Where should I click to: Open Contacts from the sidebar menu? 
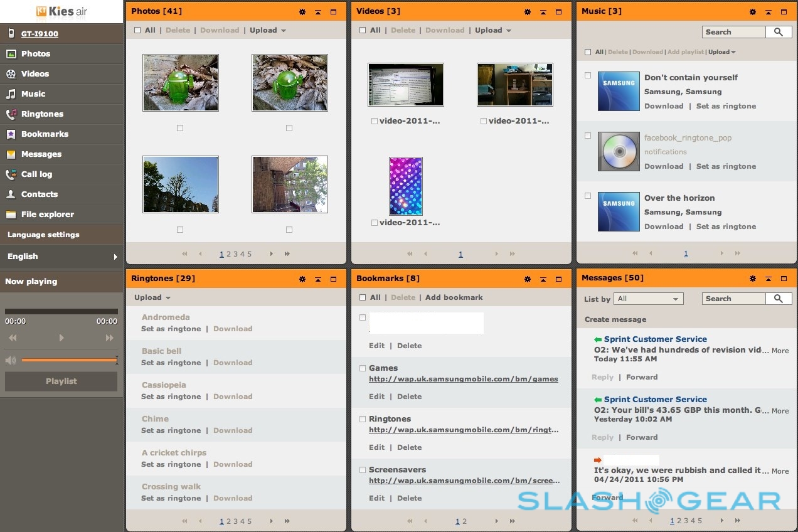[39, 194]
